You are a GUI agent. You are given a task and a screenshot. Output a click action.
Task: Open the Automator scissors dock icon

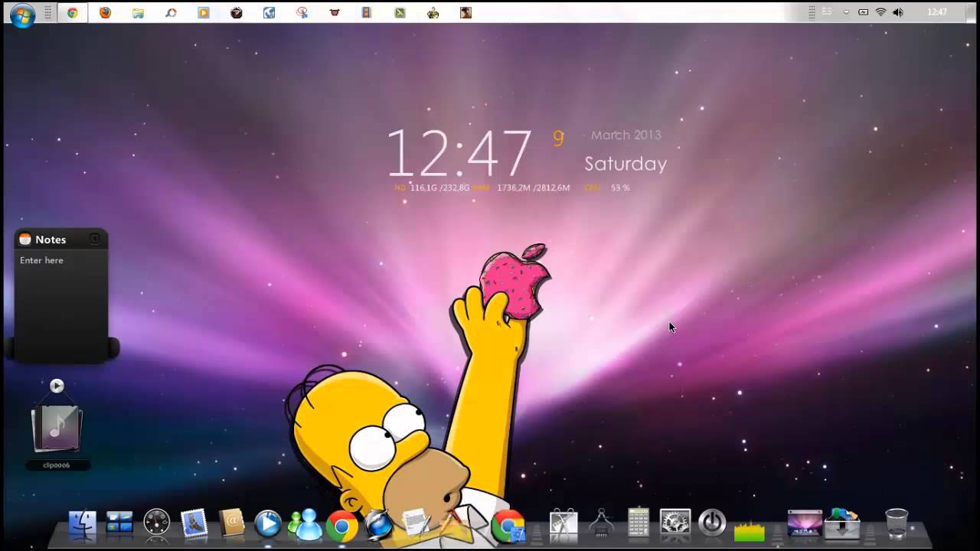(x=563, y=523)
